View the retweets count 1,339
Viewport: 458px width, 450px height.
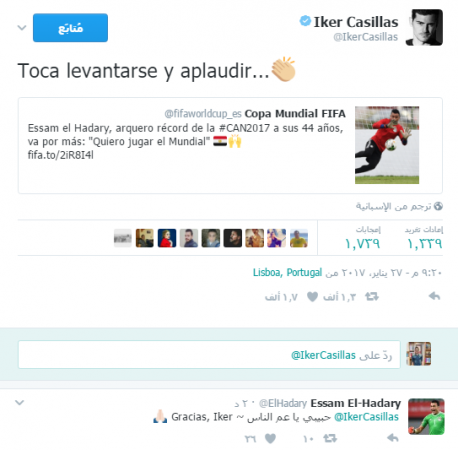point(425,244)
